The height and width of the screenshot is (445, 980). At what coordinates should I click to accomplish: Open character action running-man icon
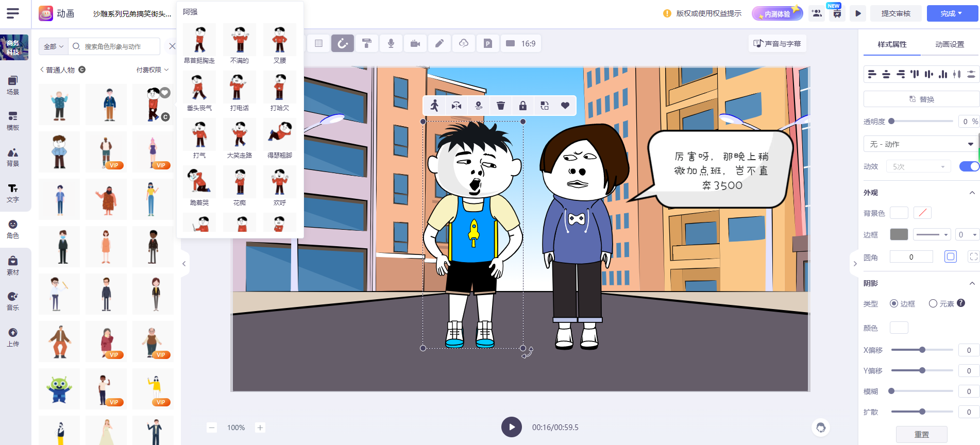pos(434,106)
